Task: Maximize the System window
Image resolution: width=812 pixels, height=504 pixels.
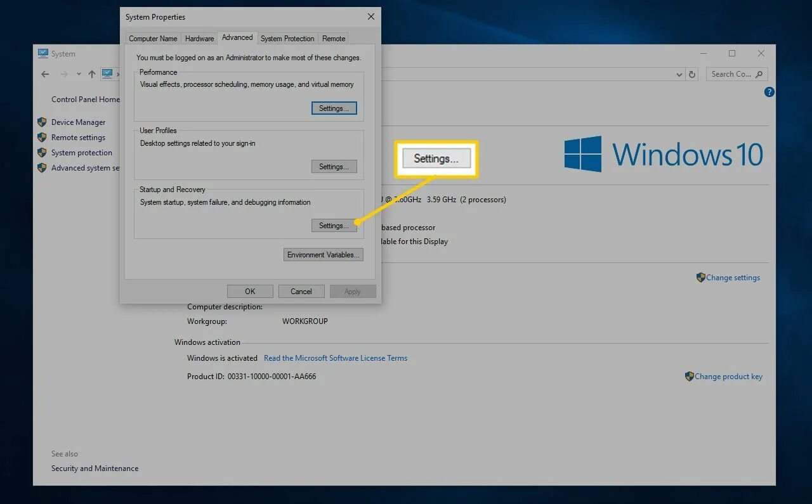Action: click(732, 53)
